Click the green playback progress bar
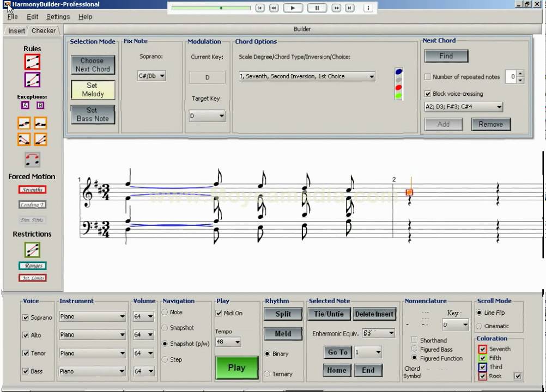Viewport: 546px width, 392px height. coord(211,8)
